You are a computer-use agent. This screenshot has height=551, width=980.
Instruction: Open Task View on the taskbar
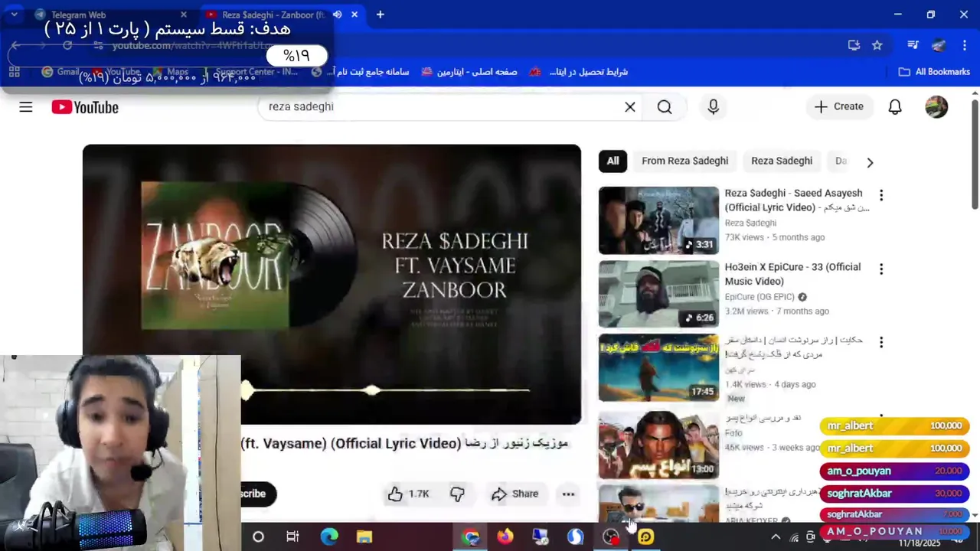[x=292, y=537]
